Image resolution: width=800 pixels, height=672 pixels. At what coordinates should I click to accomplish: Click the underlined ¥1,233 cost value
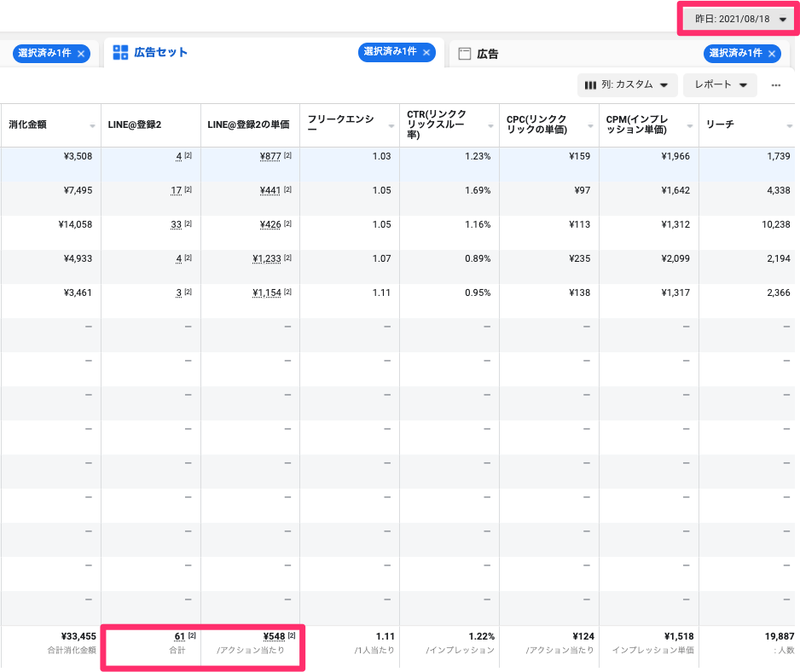[x=267, y=258]
